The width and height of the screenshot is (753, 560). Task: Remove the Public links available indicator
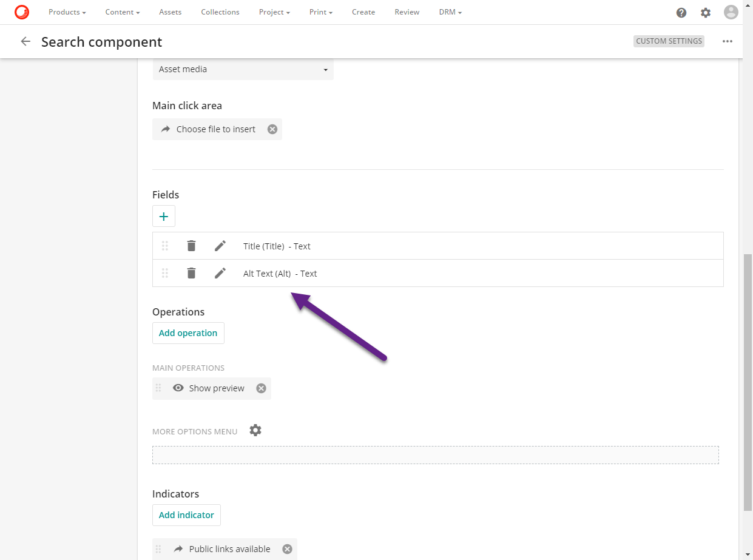pyautogui.click(x=287, y=549)
